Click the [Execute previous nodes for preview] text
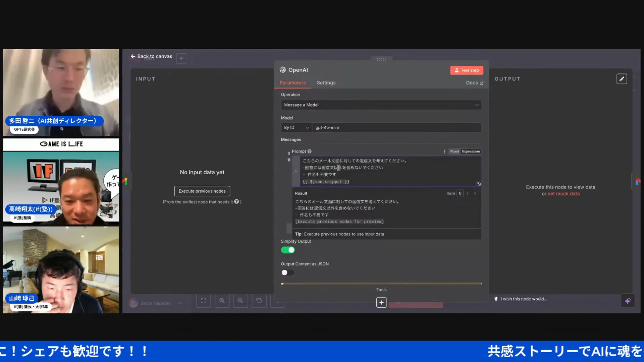This screenshot has width=644, height=362. [339, 222]
